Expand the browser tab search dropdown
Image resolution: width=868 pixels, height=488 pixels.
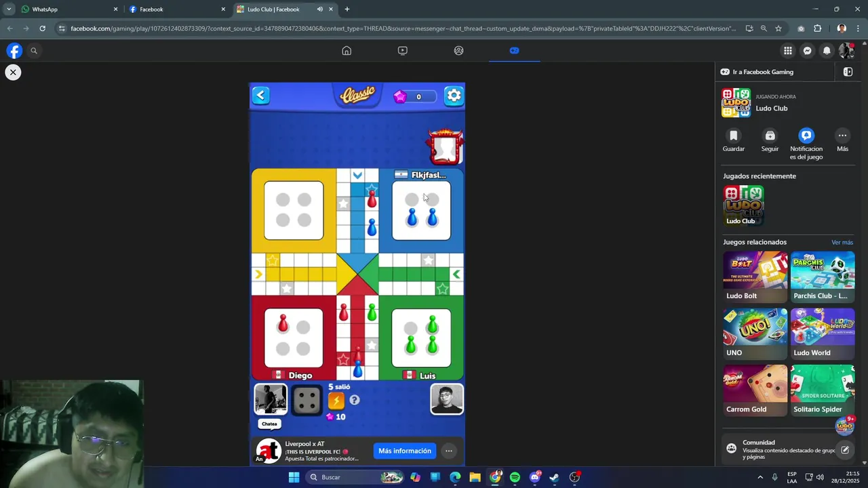point(9,9)
